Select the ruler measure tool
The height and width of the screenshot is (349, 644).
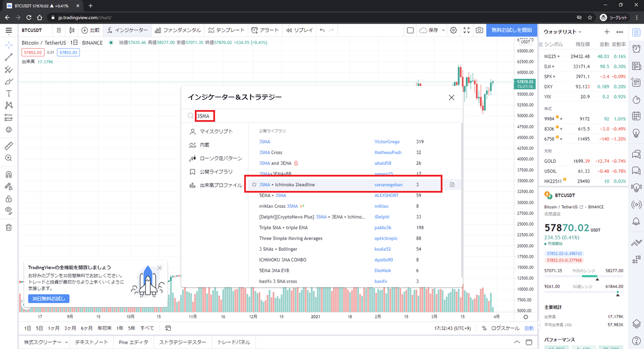9,146
